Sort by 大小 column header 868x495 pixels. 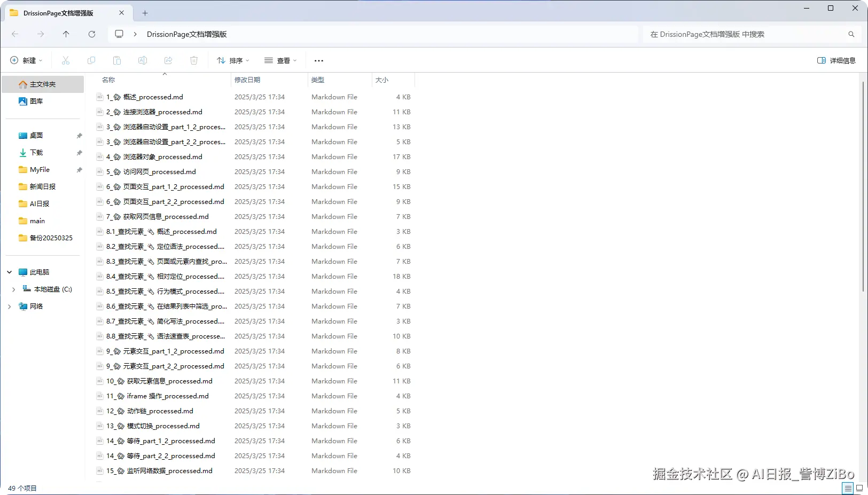tap(393, 80)
